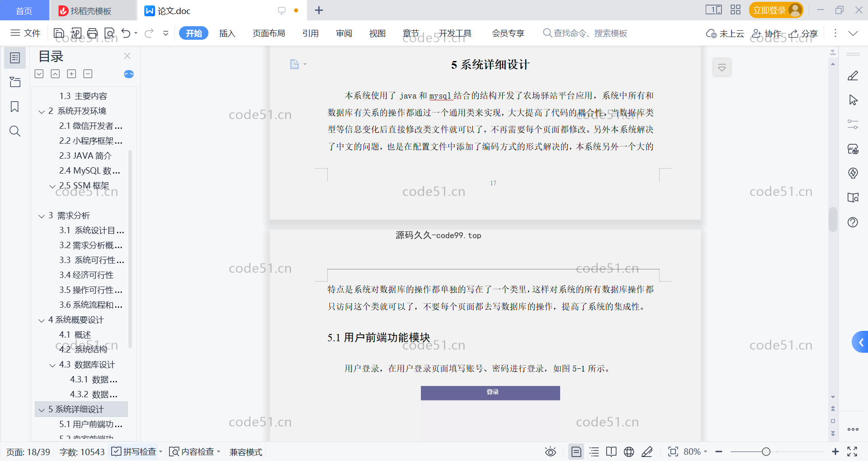The width and height of the screenshot is (868, 461).
Task: Click the document vertical scrollbar thumb
Action: [x=833, y=219]
